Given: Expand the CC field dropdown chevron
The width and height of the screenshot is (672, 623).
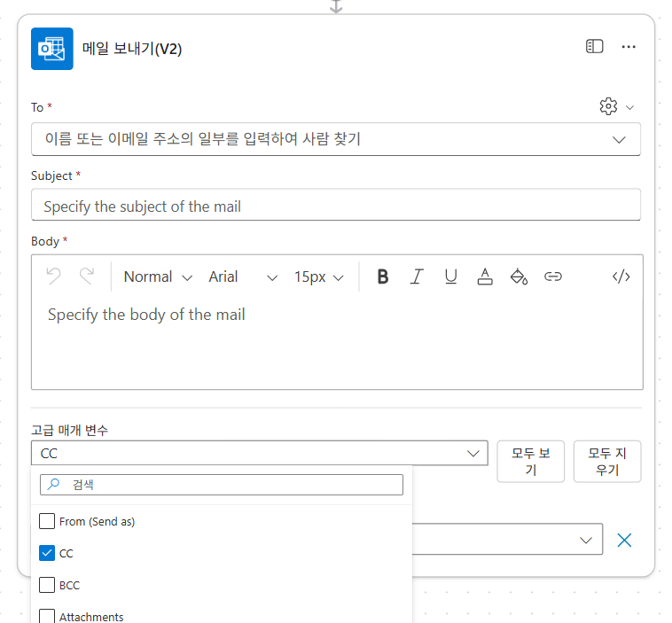Looking at the screenshot, I should (586, 541).
